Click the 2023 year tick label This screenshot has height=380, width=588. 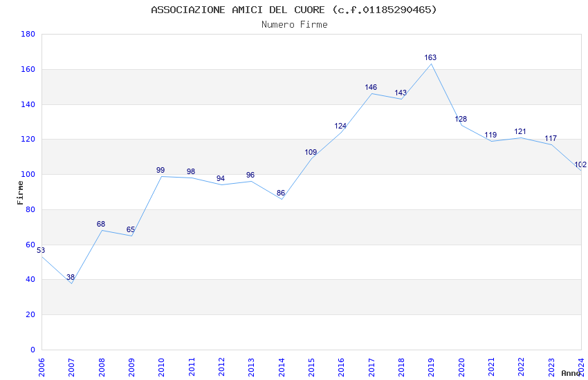pyautogui.click(x=551, y=368)
